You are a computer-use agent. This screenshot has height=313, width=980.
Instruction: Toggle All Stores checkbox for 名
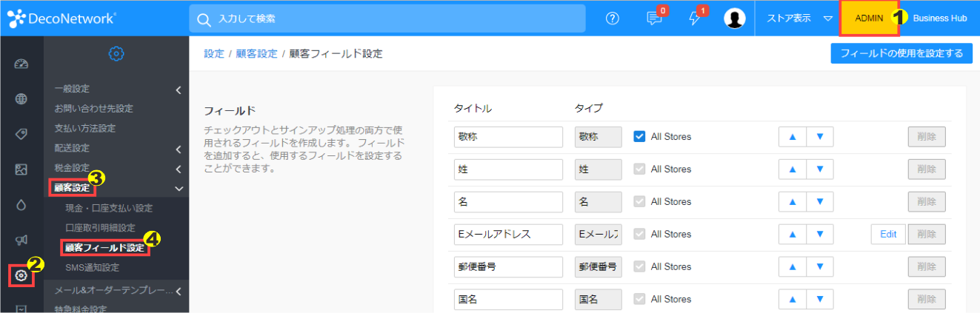tap(639, 201)
